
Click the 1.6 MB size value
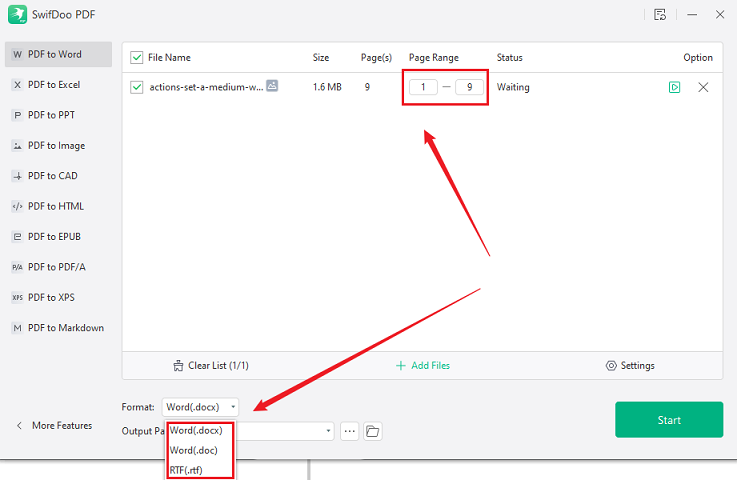[327, 87]
